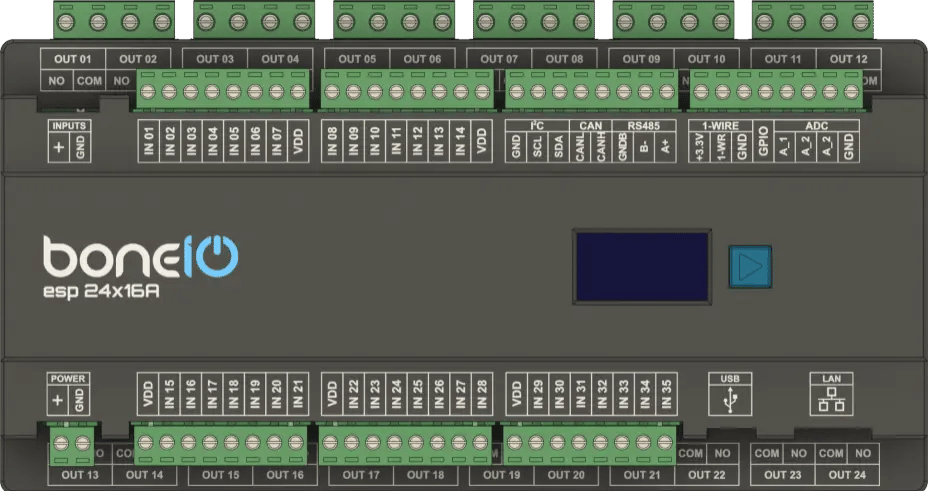Click the plus sign under POWER
928x491 pixels.
[x=58, y=401]
